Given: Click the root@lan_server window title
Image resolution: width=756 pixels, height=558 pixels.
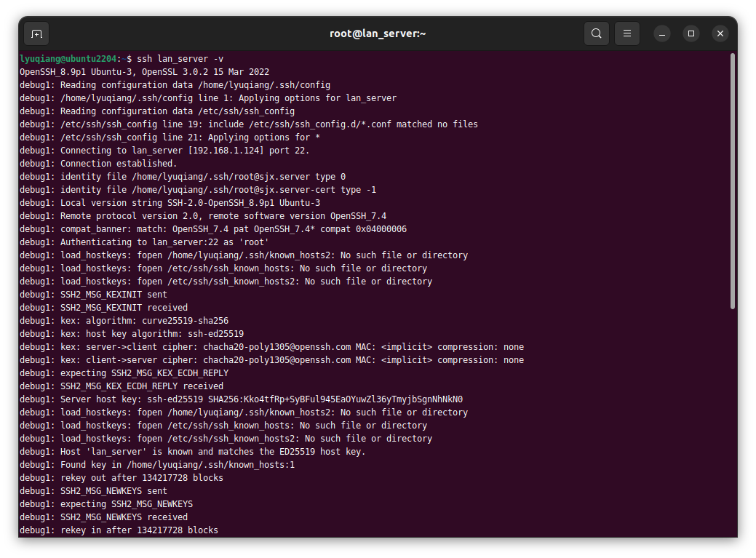Looking at the screenshot, I should click(378, 33).
